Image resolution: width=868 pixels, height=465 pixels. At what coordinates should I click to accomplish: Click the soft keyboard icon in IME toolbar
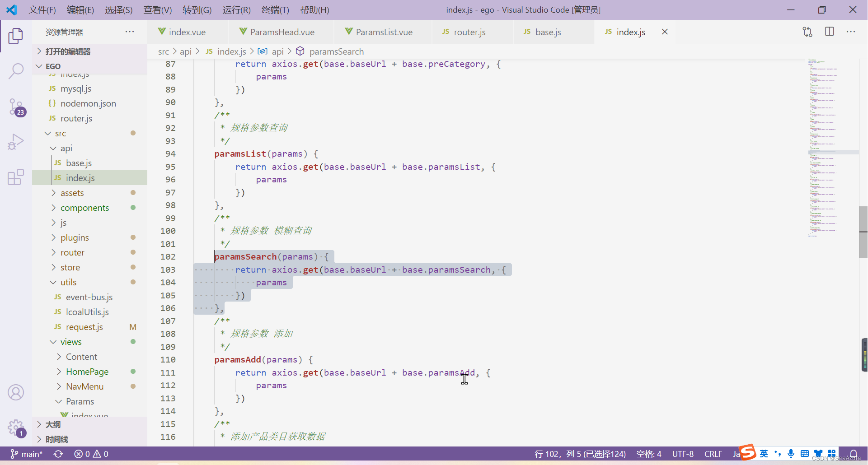(x=805, y=454)
